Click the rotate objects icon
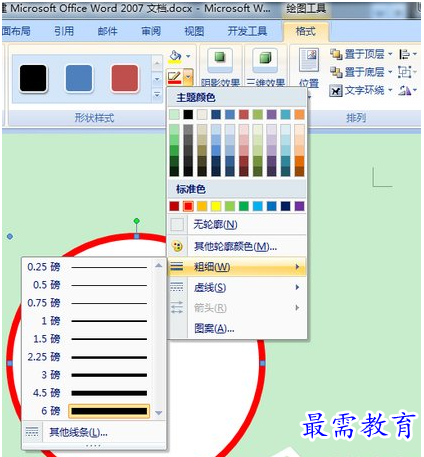 (x=404, y=90)
